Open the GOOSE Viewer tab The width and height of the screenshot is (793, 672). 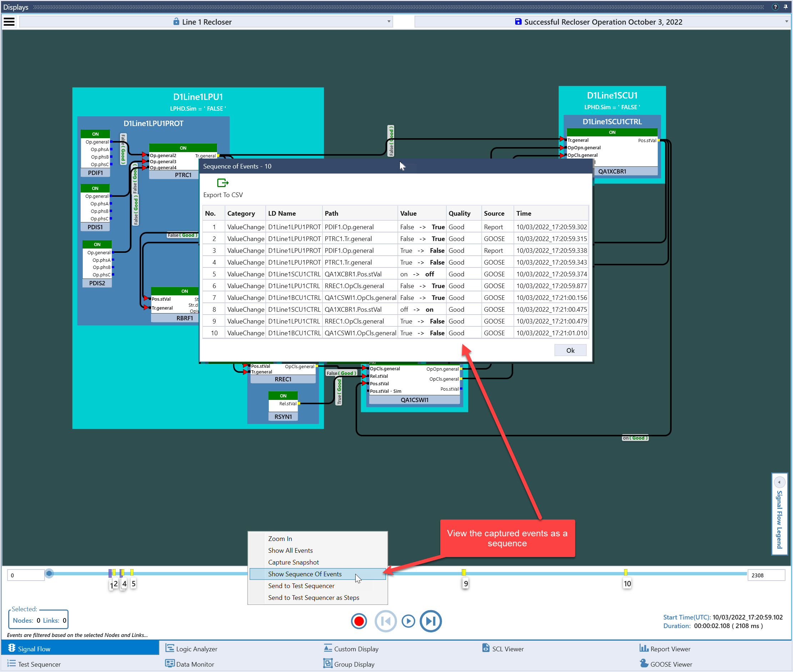point(671,664)
